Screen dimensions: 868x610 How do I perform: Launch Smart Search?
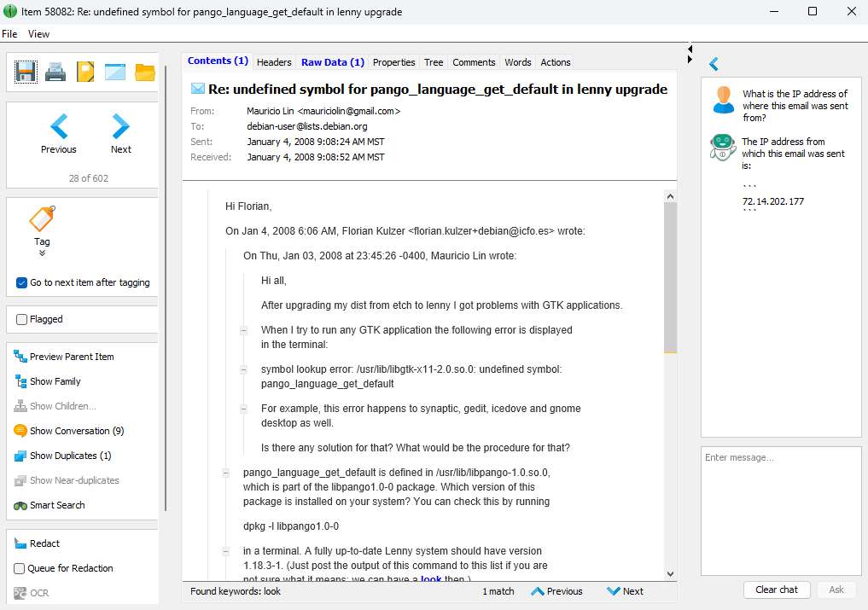coord(50,505)
